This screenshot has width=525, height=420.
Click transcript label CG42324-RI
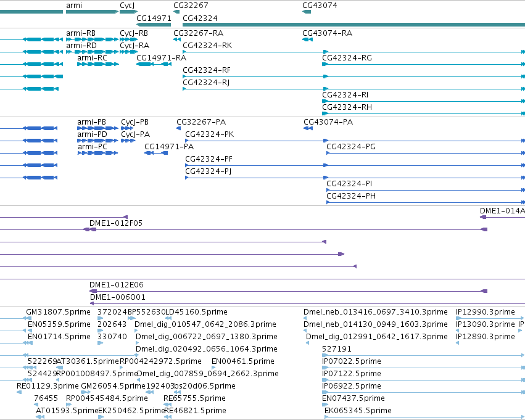pyautogui.click(x=345, y=95)
